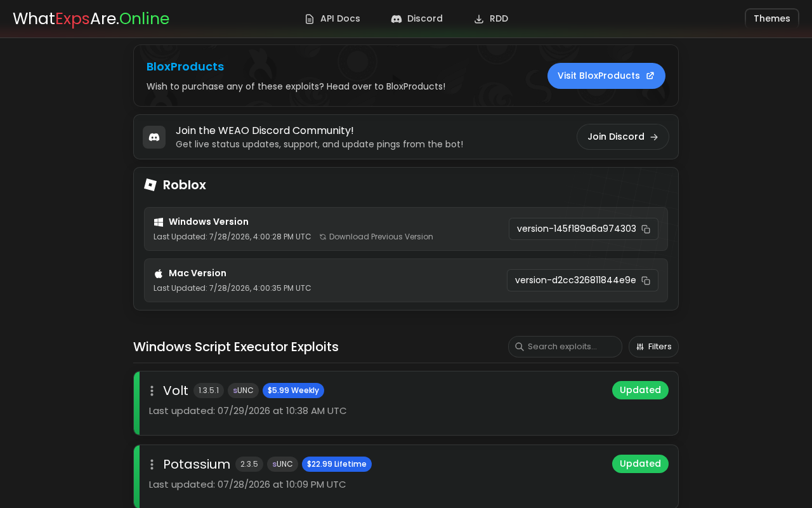Download the previous Windows version

tap(376, 237)
